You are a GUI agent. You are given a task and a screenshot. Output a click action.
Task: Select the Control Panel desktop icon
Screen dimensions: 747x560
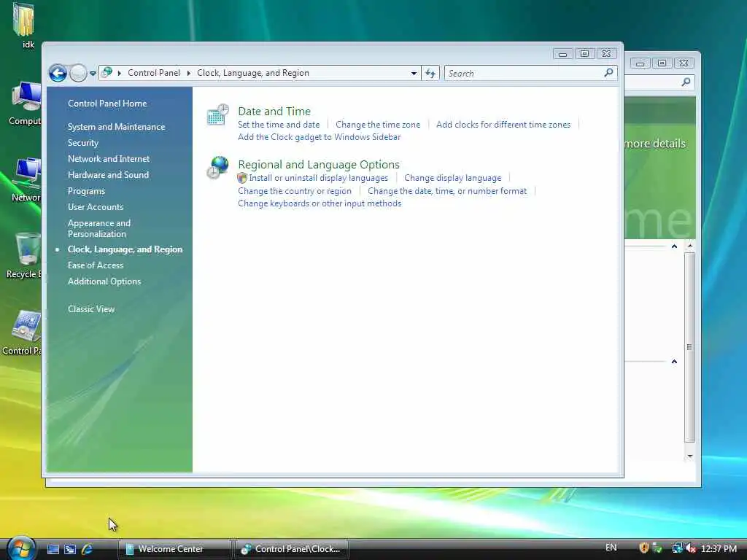pos(27,326)
